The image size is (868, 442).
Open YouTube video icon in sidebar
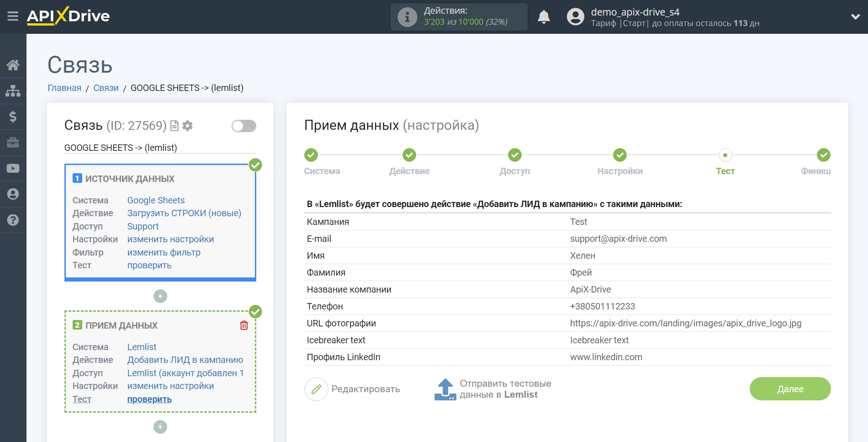13,168
